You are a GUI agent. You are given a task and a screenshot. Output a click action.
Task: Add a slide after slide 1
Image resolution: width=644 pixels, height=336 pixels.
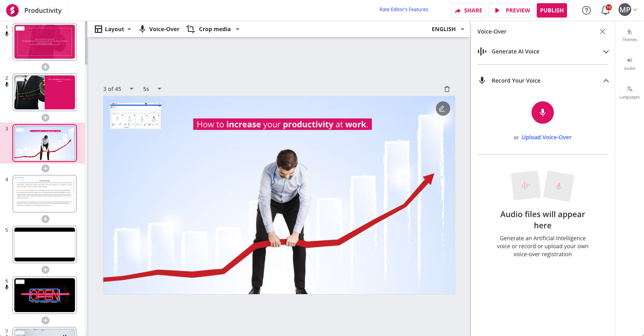coord(45,67)
